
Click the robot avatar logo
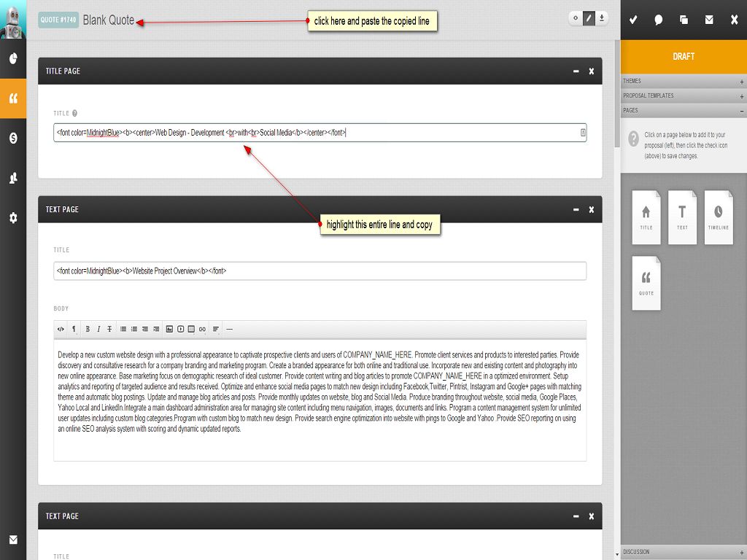point(13,20)
